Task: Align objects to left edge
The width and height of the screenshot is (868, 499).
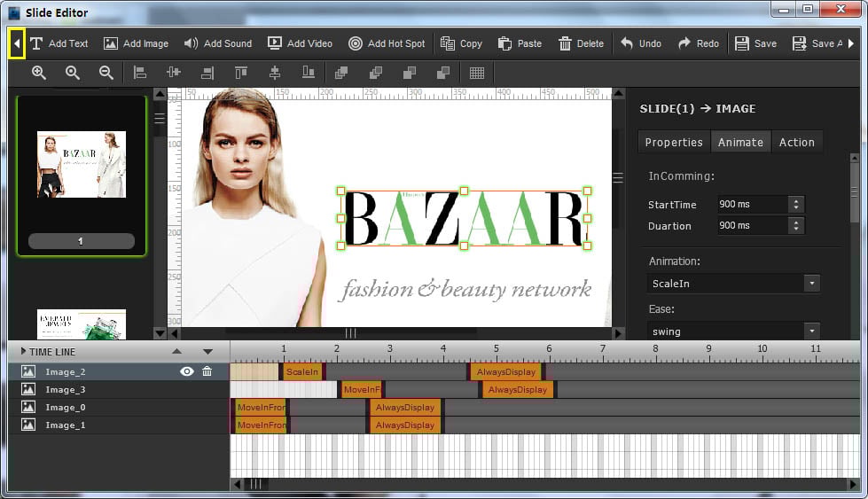Action: pyautogui.click(x=140, y=73)
